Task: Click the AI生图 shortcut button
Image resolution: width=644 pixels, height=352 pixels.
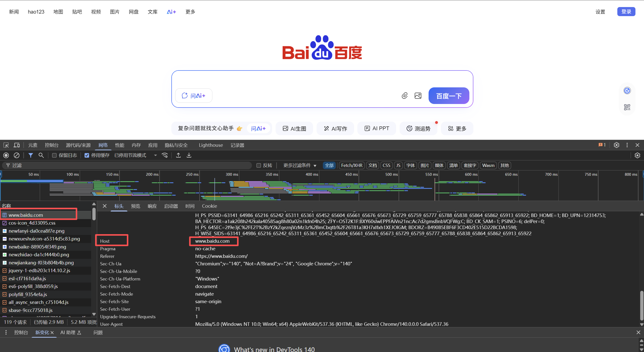Action: [294, 128]
